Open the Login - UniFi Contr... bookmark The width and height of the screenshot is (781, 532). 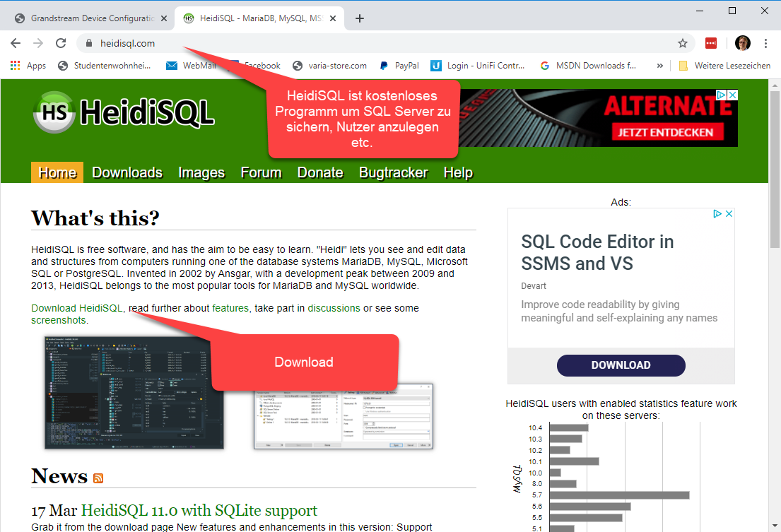478,66
